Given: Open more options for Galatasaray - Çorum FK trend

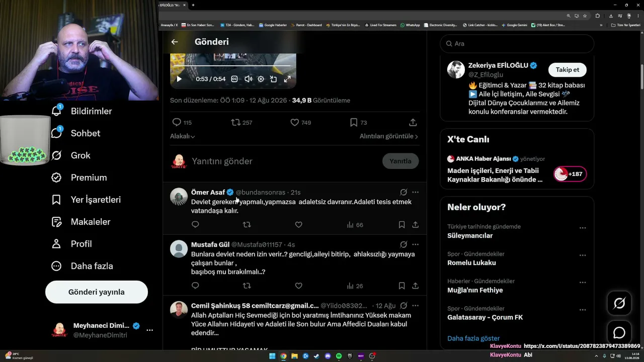Looking at the screenshot, I should click(x=583, y=309).
